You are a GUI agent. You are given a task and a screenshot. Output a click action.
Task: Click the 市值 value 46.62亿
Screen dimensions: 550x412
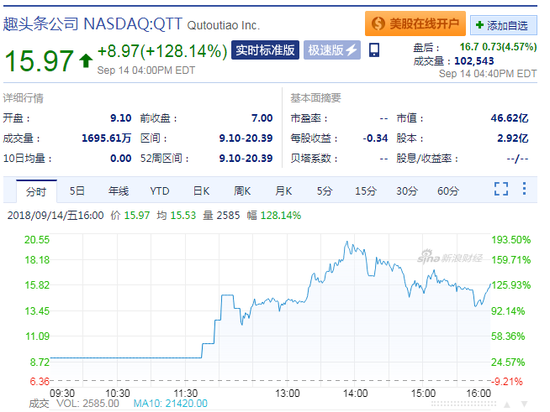tap(509, 118)
